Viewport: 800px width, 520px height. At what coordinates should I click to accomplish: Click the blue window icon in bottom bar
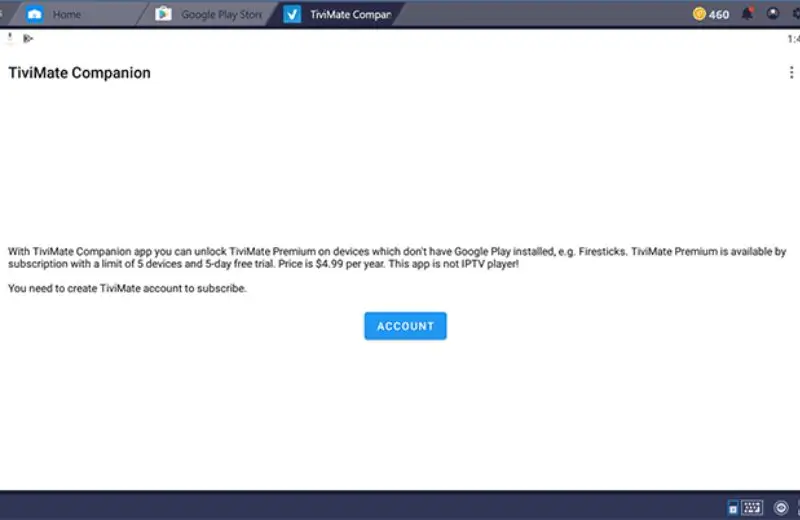coord(733,508)
